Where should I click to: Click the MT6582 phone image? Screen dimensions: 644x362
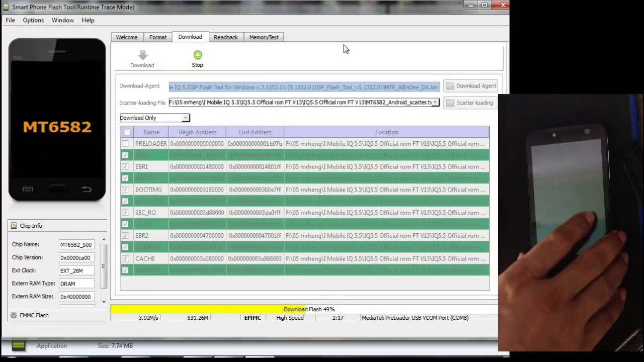[x=57, y=121]
